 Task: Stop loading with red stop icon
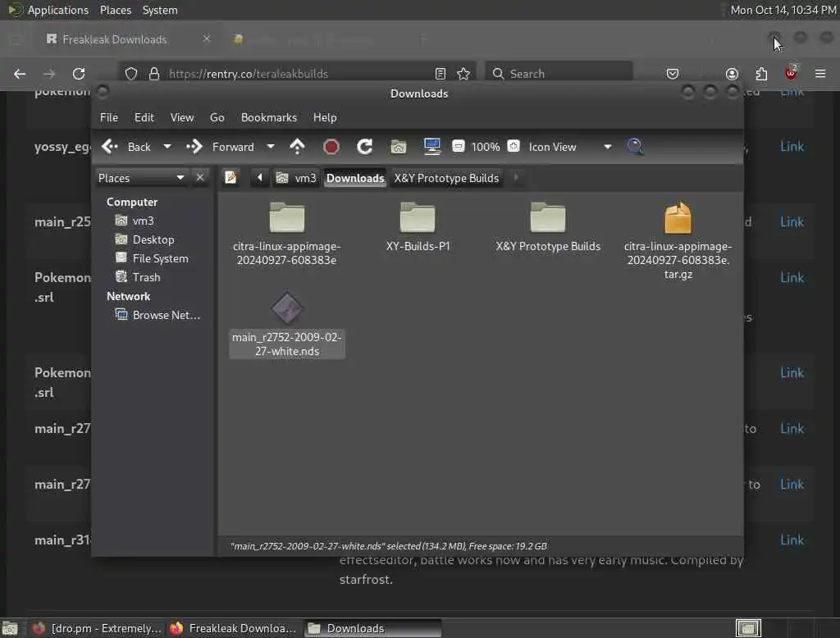[x=331, y=146]
